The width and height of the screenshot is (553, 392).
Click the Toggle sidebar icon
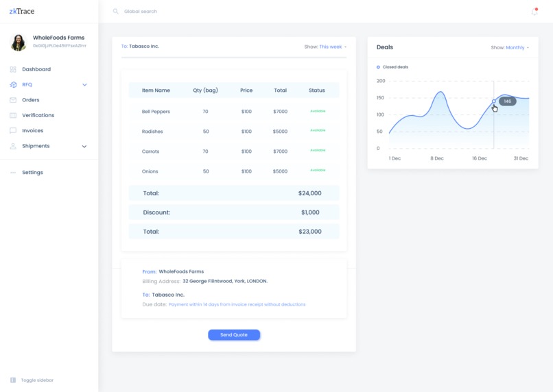click(x=13, y=380)
